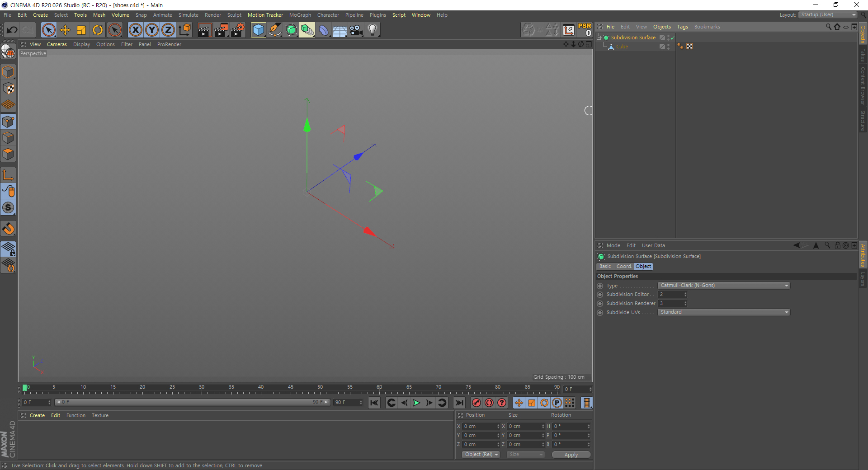Click the coordinate system icon
This screenshot has height=470, width=868.
click(184, 30)
